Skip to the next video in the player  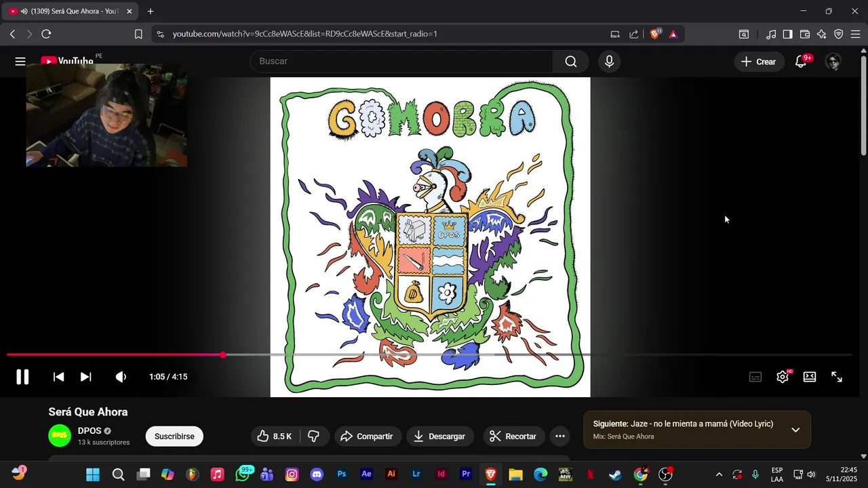pyautogui.click(x=86, y=377)
